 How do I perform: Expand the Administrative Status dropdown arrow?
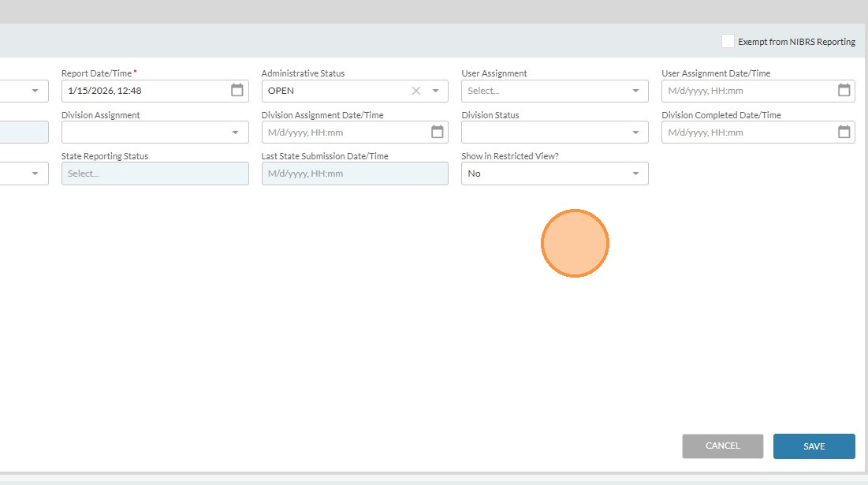[435, 91]
